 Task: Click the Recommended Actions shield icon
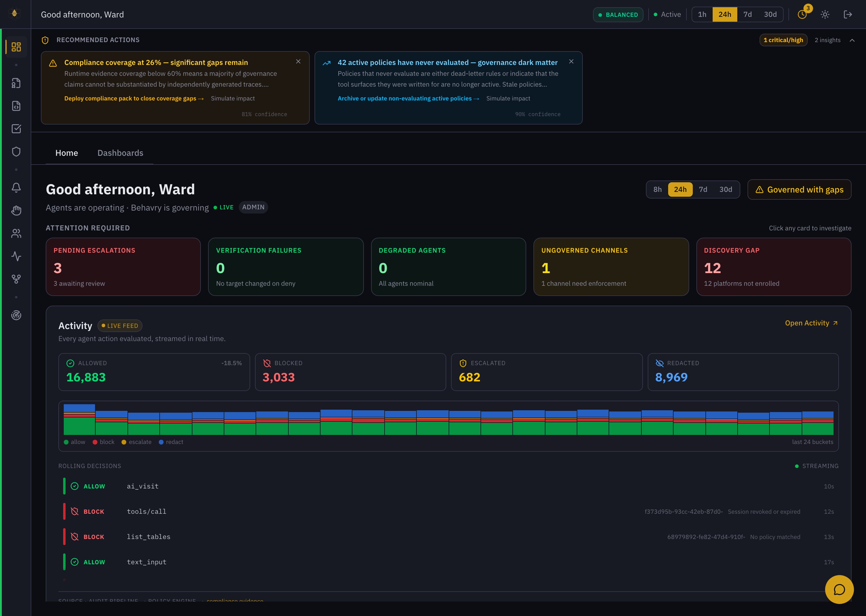coord(45,40)
